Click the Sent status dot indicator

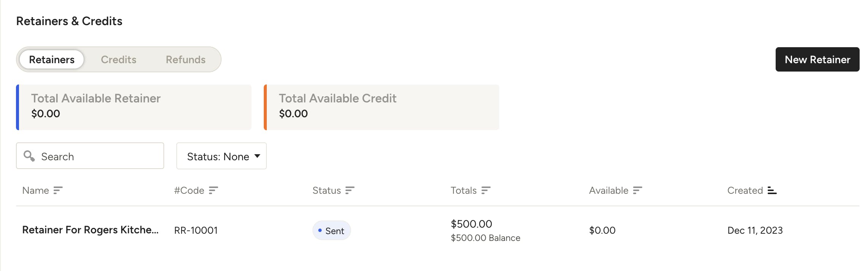click(x=320, y=231)
